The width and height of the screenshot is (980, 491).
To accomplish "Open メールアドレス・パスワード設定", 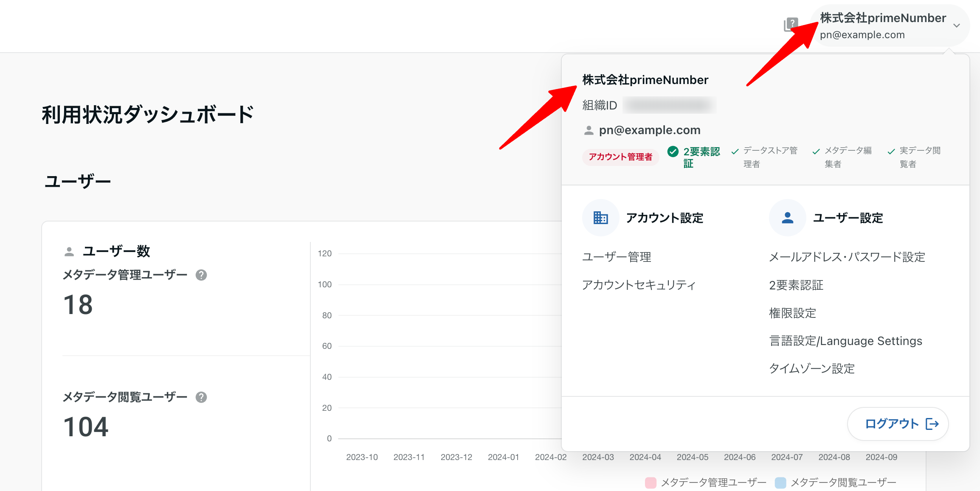I will coord(847,257).
